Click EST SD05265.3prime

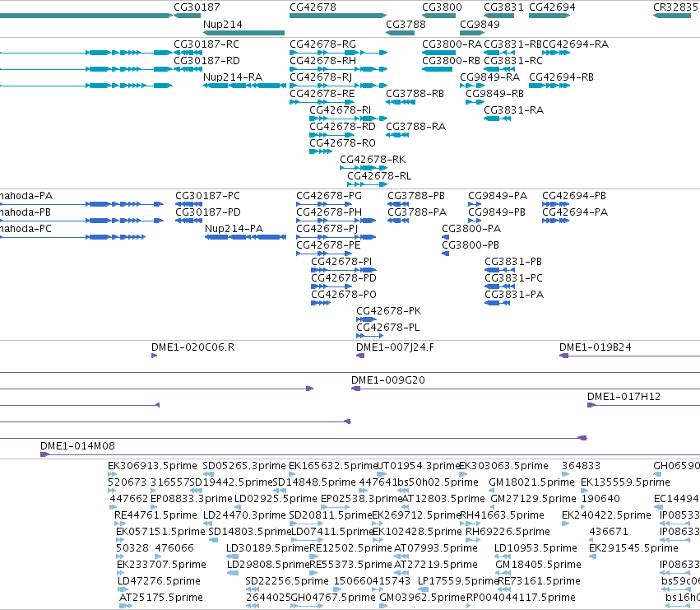[x=244, y=466]
